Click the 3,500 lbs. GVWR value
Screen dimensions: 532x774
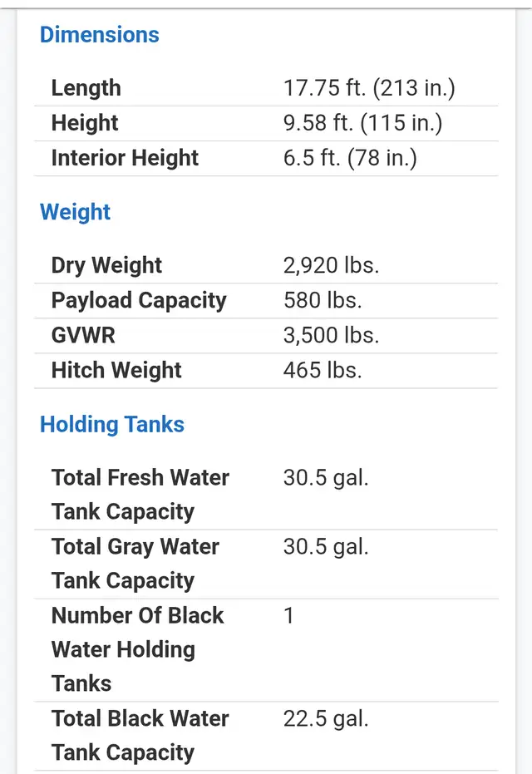331,336
